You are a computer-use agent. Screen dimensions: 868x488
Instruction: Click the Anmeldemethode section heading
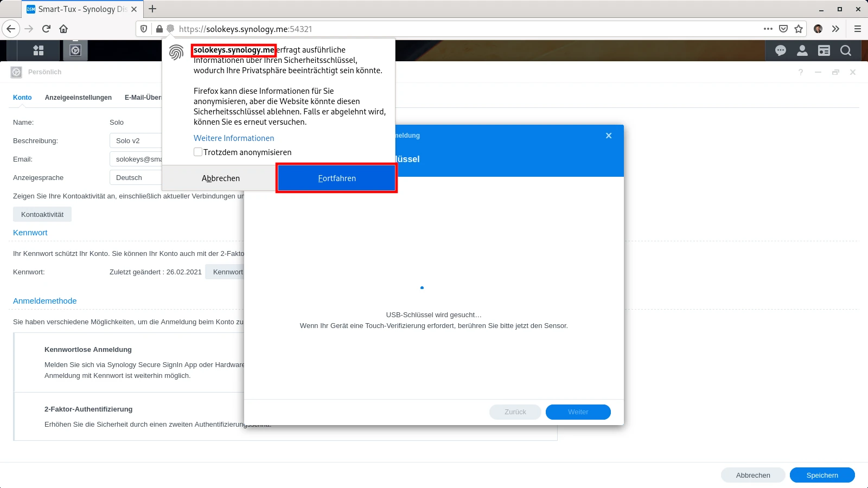(45, 301)
